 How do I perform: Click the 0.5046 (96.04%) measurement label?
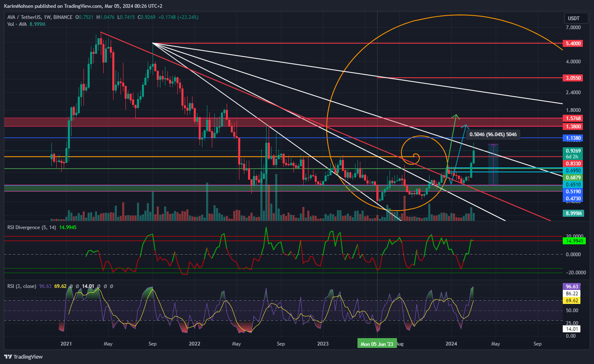click(x=493, y=134)
